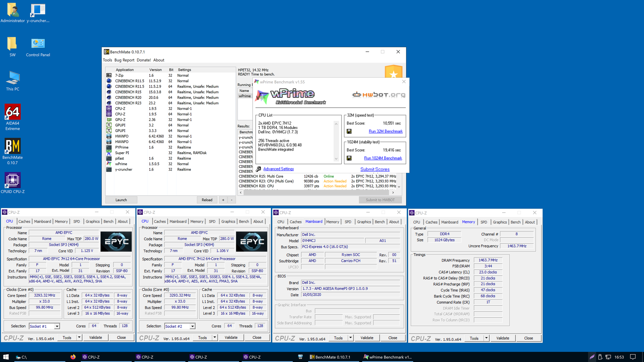The height and width of the screenshot is (362, 644).
Task: Expand Tools dropdown arrow in Socket #2 CPU-Z
Action: [x=215, y=338]
